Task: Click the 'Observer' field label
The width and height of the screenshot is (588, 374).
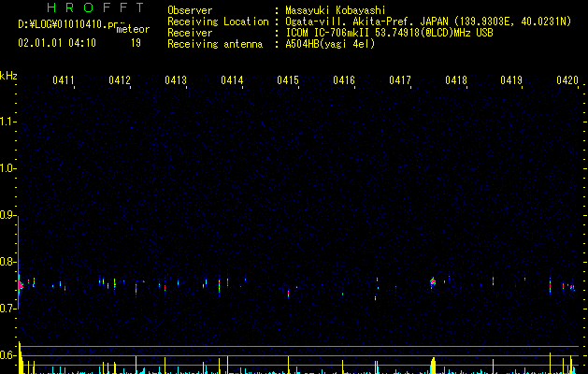Action: coord(190,10)
